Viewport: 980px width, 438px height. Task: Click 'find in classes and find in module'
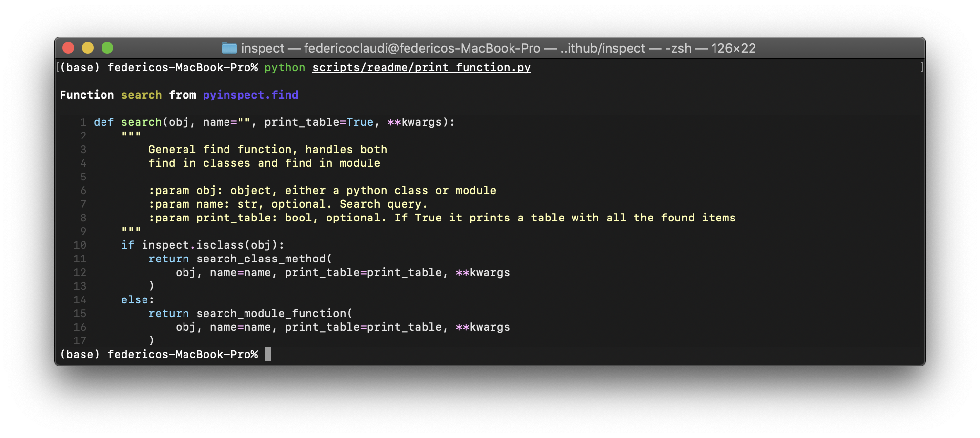(264, 163)
